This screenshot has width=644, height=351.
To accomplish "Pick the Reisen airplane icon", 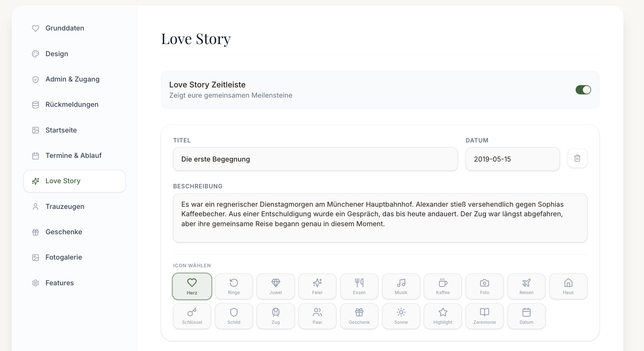I will pyautogui.click(x=526, y=286).
